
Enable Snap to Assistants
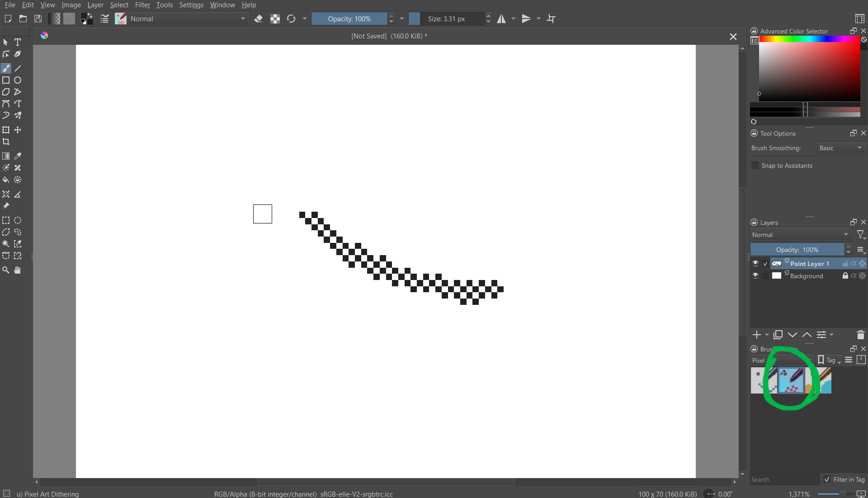point(755,166)
